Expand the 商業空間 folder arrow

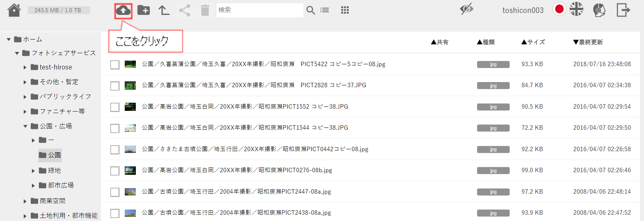click(25, 201)
